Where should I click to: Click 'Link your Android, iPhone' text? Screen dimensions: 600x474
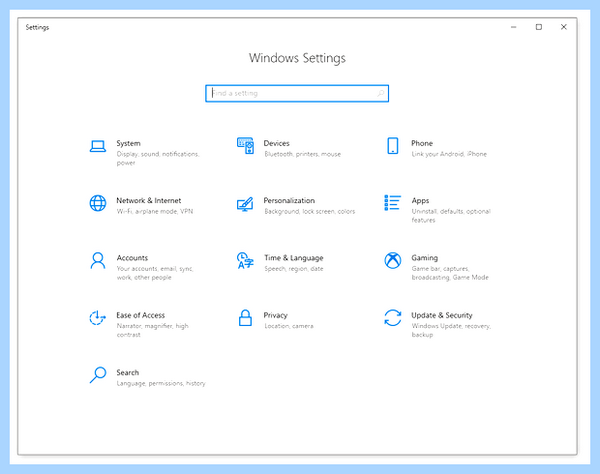coord(449,154)
